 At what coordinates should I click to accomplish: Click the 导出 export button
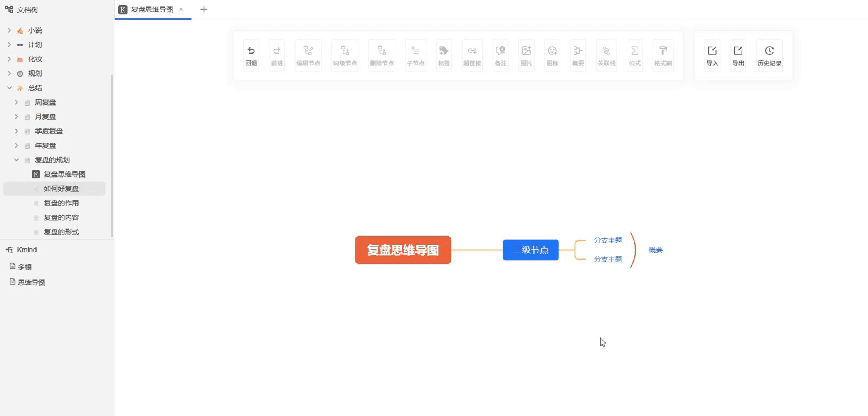coord(738,55)
